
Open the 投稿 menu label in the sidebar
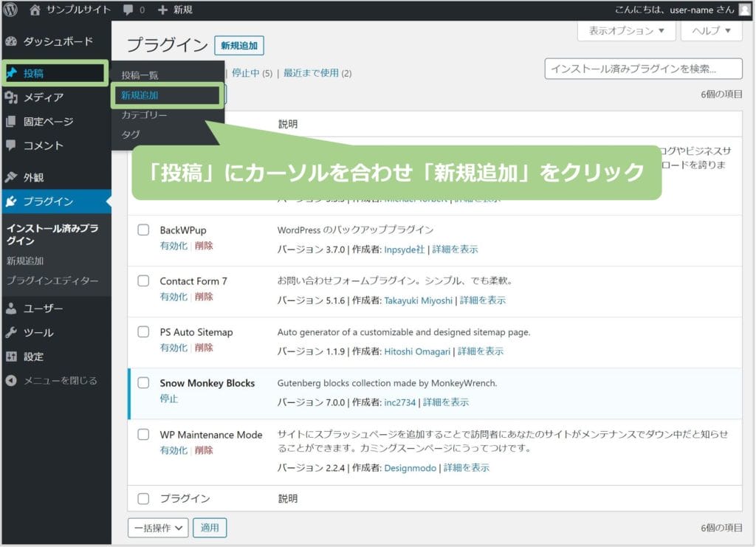click(x=33, y=73)
